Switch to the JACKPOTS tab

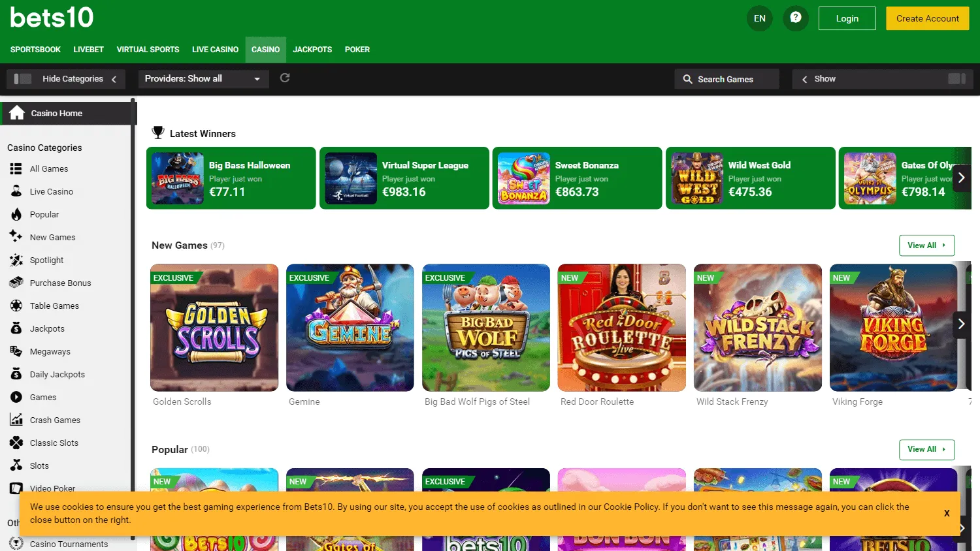click(x=312, y=50)
